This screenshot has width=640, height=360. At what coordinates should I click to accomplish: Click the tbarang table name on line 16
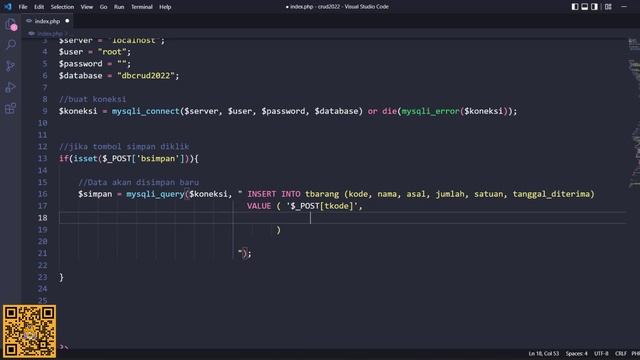(x=322, y=194)
